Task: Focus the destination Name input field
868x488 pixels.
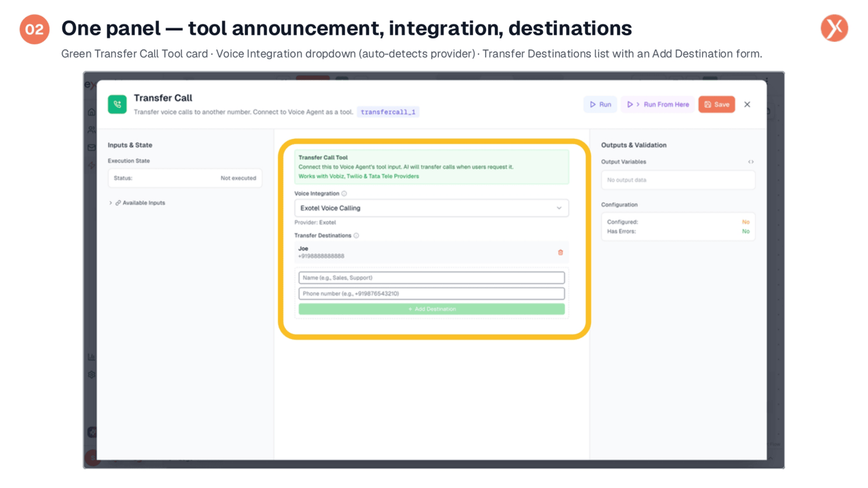Action: tap(431, 278)
